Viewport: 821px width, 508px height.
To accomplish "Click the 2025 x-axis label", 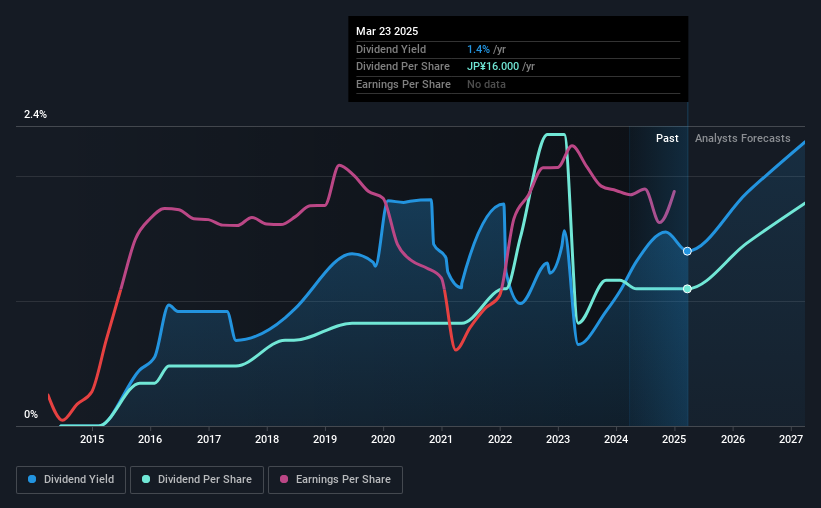I will [x=674, y=439].
